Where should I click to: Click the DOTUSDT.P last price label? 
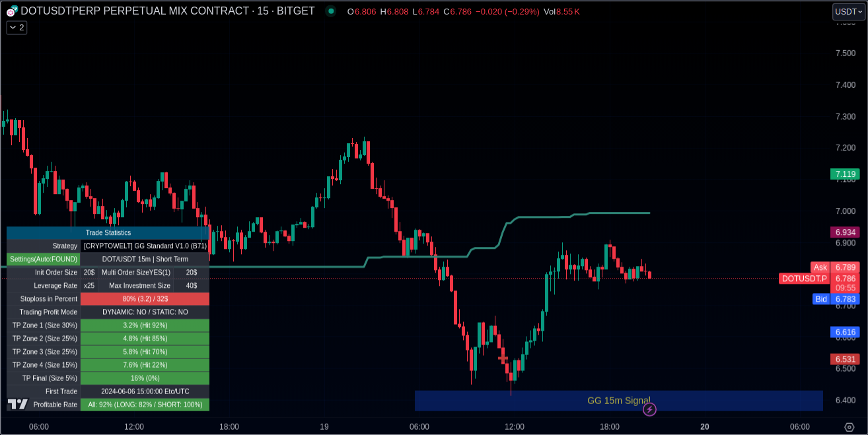pos(804,279)
